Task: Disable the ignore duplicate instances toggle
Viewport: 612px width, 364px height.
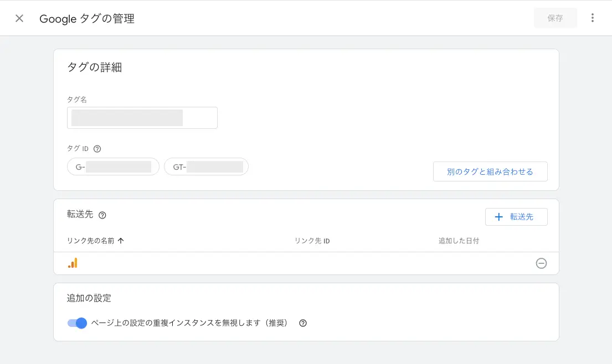Action: pos(78,323)
